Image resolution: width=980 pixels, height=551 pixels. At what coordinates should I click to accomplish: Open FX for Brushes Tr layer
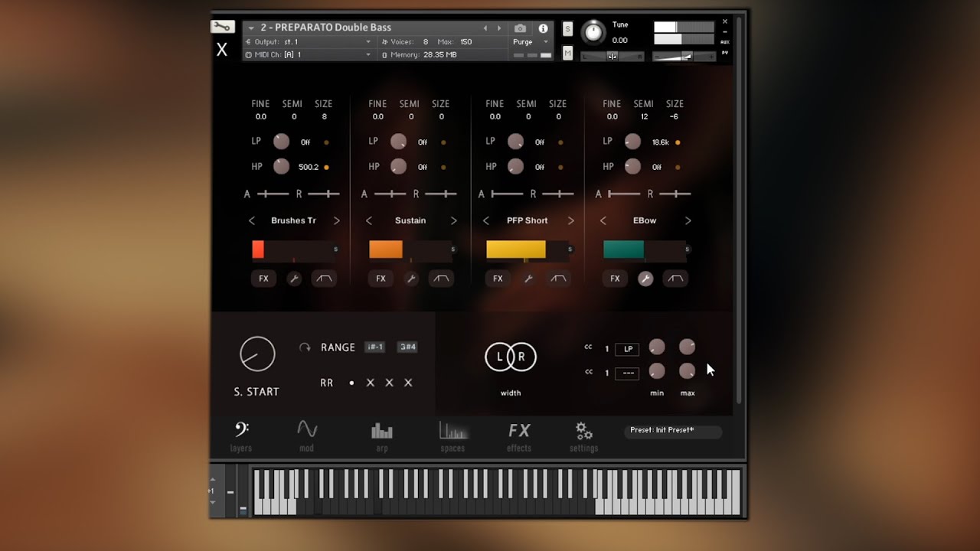[263, 279]
